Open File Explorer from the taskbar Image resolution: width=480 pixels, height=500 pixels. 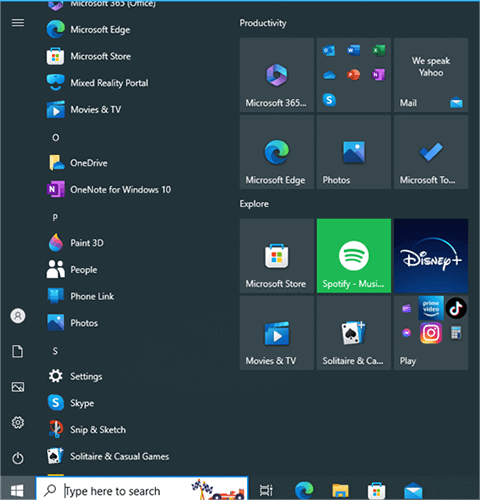(340, 490)
